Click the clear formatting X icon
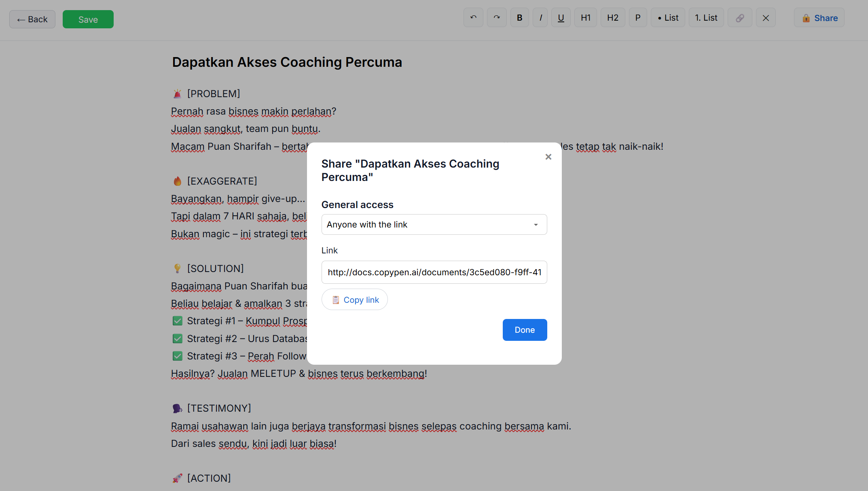Image resolution: width=868 pixels, height=491 pixels. [x=766, y=18]
